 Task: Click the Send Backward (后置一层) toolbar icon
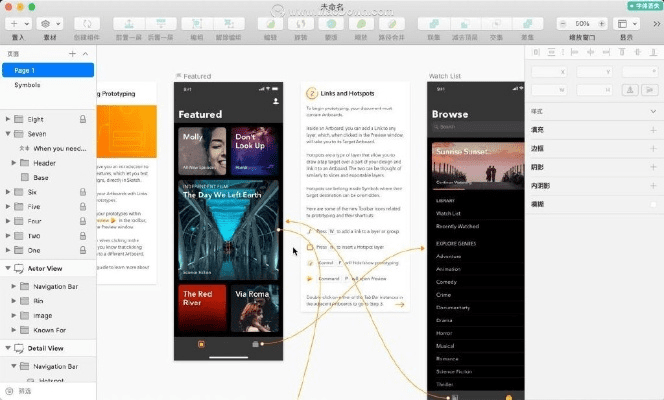(160, 22)
